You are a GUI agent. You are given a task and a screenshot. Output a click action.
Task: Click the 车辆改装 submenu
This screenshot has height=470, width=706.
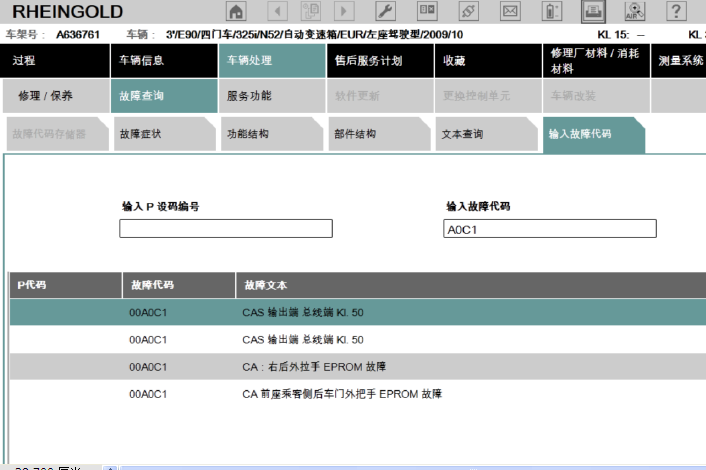596,95
